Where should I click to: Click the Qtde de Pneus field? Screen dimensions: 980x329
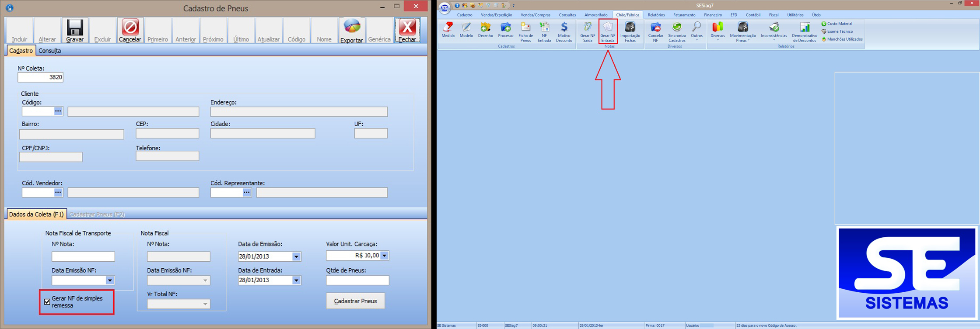click(357, 281)
